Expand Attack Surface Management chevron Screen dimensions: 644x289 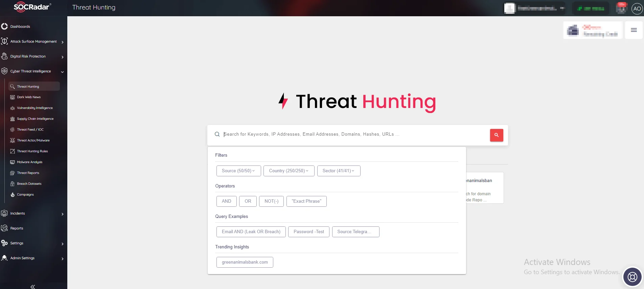tap(63, 42)
